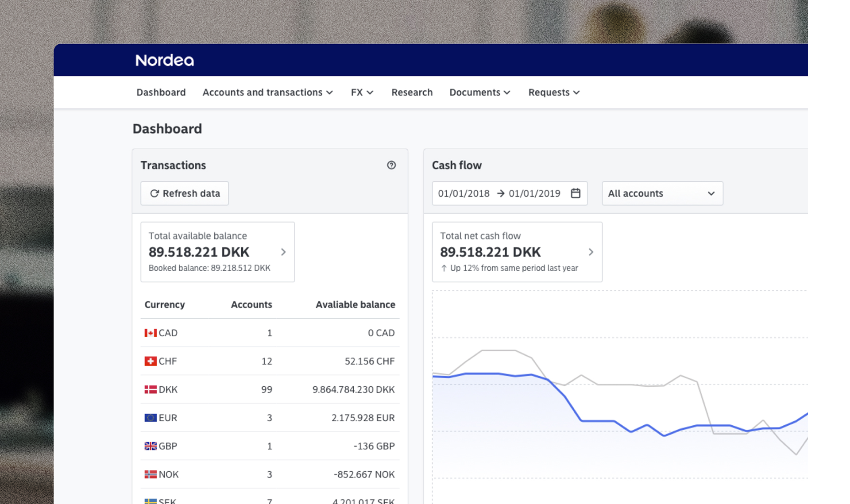Click the Nordea logo
The width and height of the screenshot is (850, 504).
[164, 60]
